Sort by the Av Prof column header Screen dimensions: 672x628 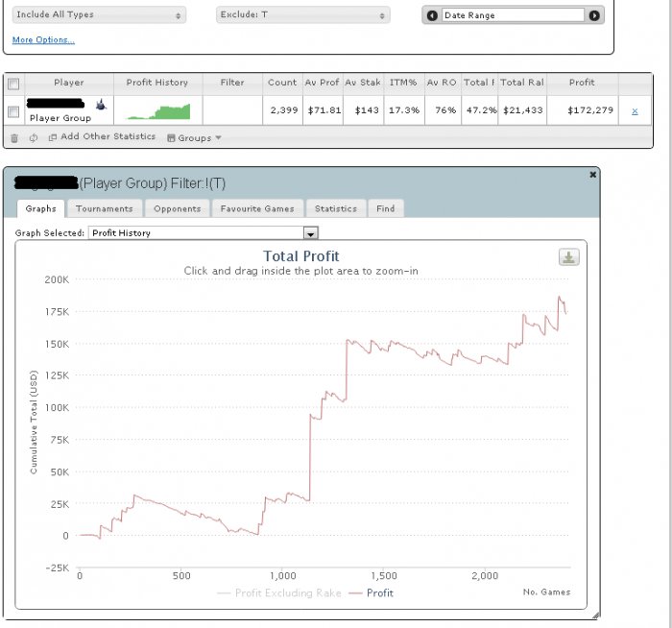[323, 83]
